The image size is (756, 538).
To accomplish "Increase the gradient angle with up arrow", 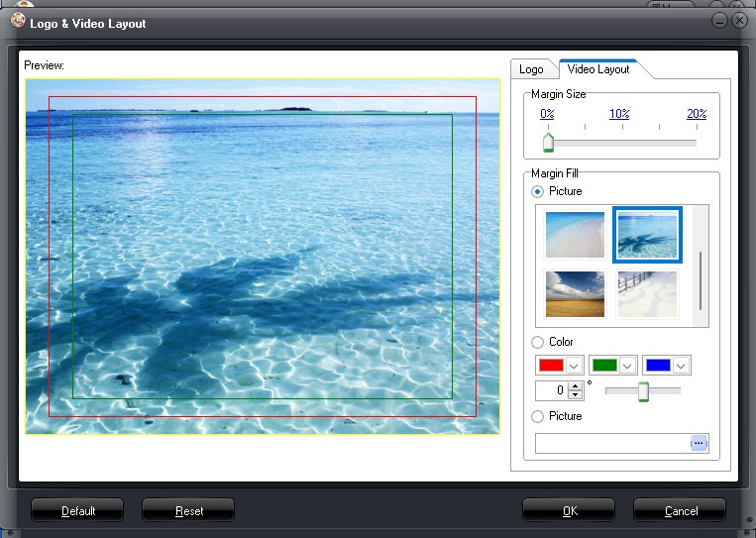I will (x=576, y=385).
